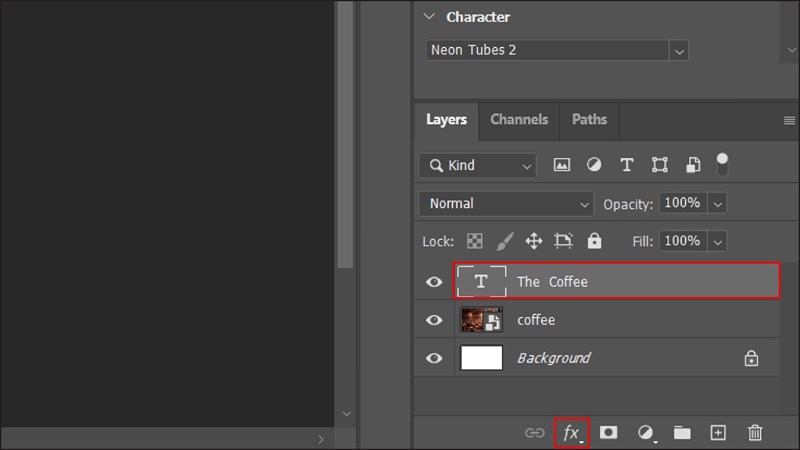Select The Coffee text layer
This screenshot has height=450, width=800.
[x=616, y=281]
